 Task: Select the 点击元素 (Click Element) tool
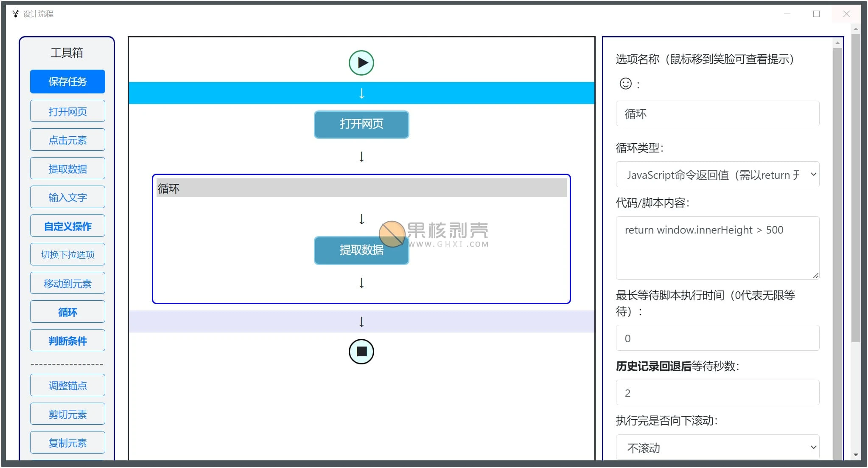(x=67, y=140)
